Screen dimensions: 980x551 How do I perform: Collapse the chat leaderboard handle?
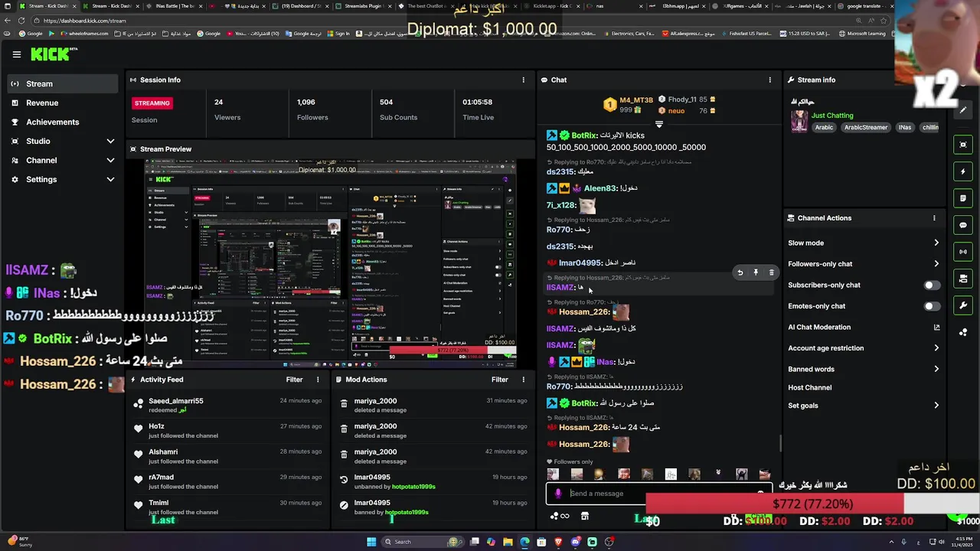(x=659, y=124)
